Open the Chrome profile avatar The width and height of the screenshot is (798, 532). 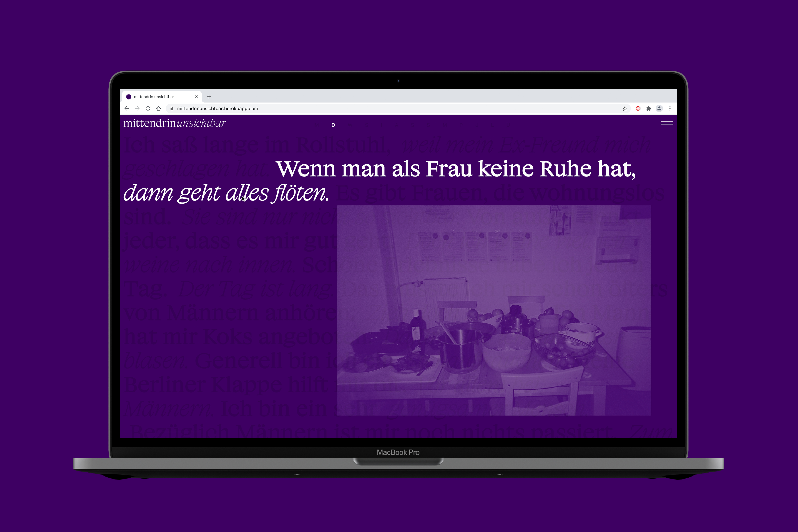point(659,109)
